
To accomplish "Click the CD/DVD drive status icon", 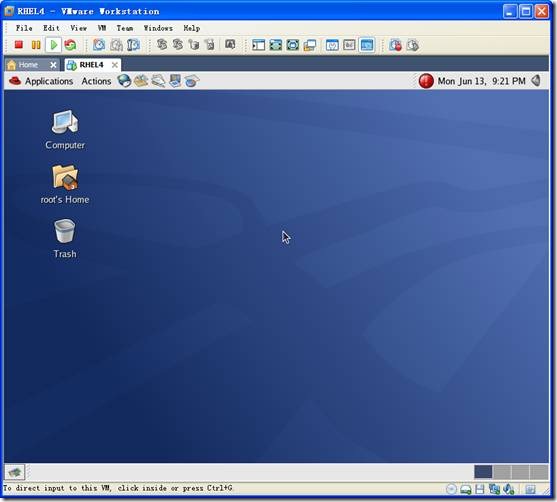I will pyautogui.click(x=451, y=489).
